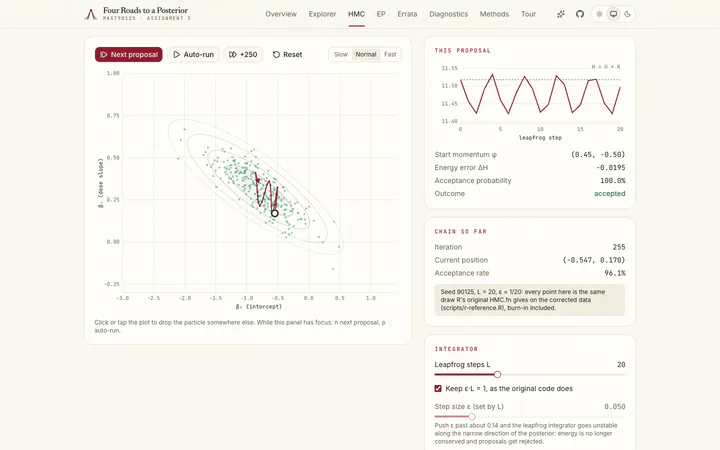Click the Start momentum value (0.45, -0.50)
The image size is (720, 450).
[598, 155]
